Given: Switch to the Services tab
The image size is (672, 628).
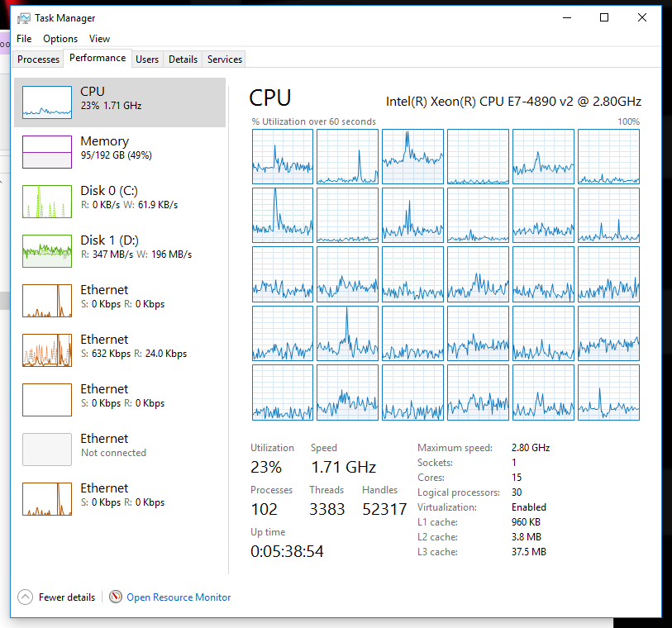Looking at the screenshot, I should (x=223, y=59).
